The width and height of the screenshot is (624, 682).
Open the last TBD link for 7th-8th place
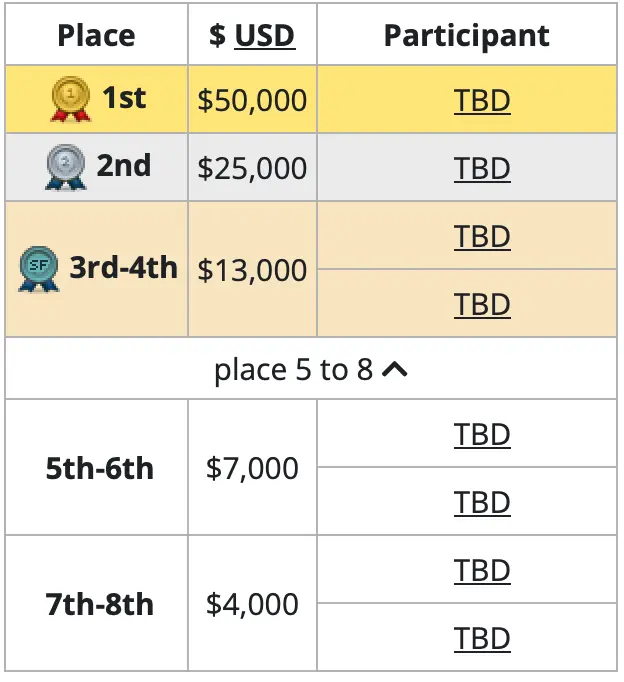point(482,638)
